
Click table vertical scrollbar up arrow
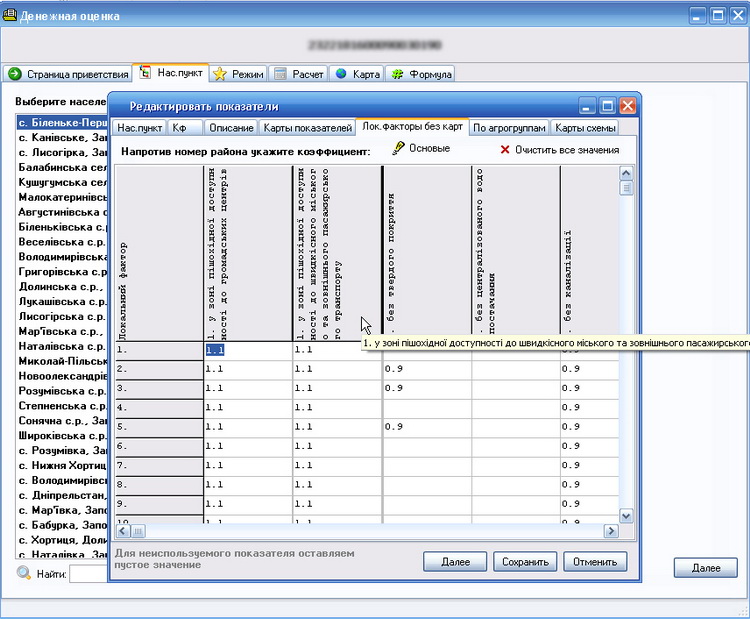626,173
